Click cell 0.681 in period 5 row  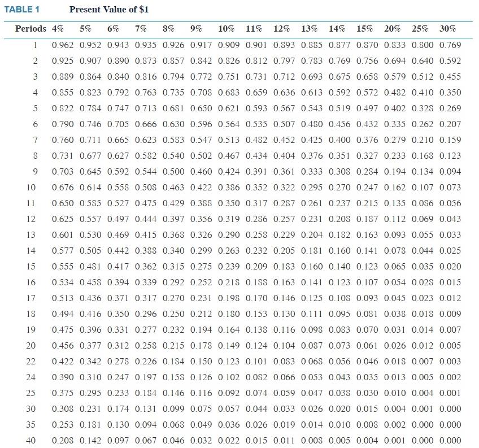(x=173, y=108)
